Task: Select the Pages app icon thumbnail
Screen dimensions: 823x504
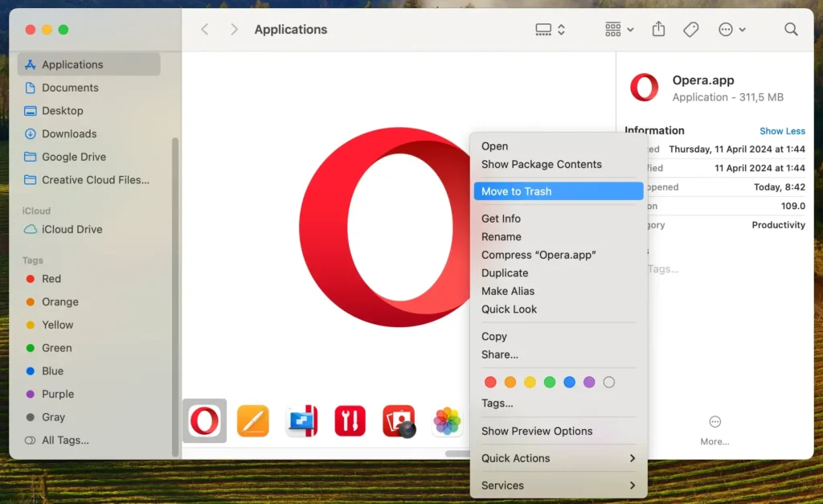Action: click(253, 420)
